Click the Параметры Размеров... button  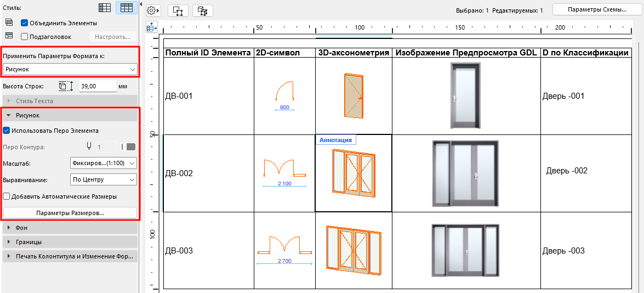[70, 213]
